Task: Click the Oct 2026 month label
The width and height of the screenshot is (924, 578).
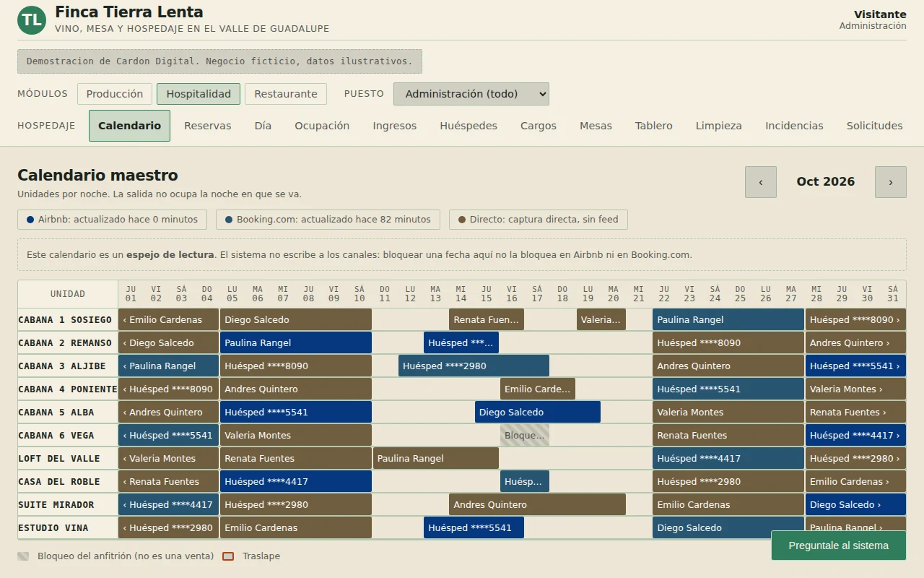Action: pyautogui.click(x=826, y=182)
